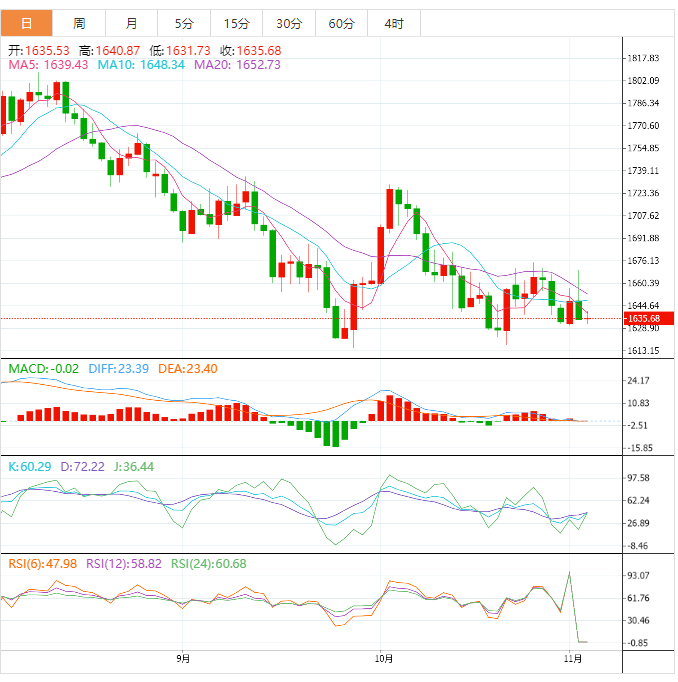678x682 pixels.
Task: Click the red current price tag 1635.68
Action: pyautogui.click(x=649, y=318)
